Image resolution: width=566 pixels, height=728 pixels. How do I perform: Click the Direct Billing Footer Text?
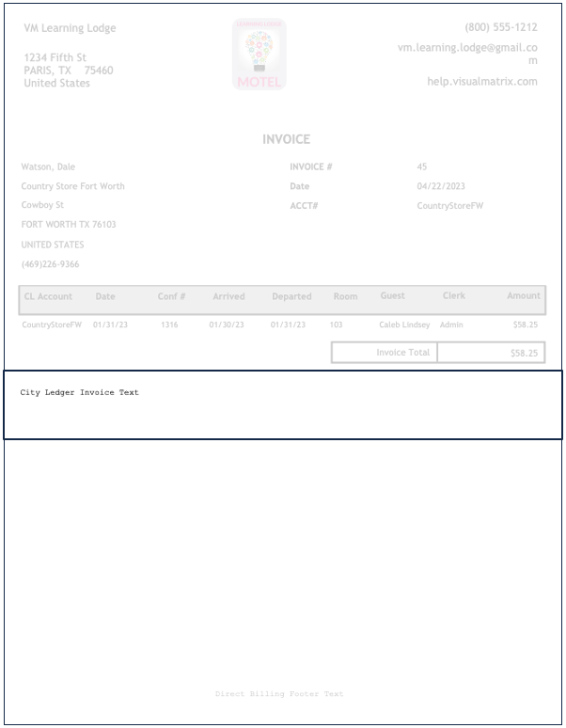[279, 694]
